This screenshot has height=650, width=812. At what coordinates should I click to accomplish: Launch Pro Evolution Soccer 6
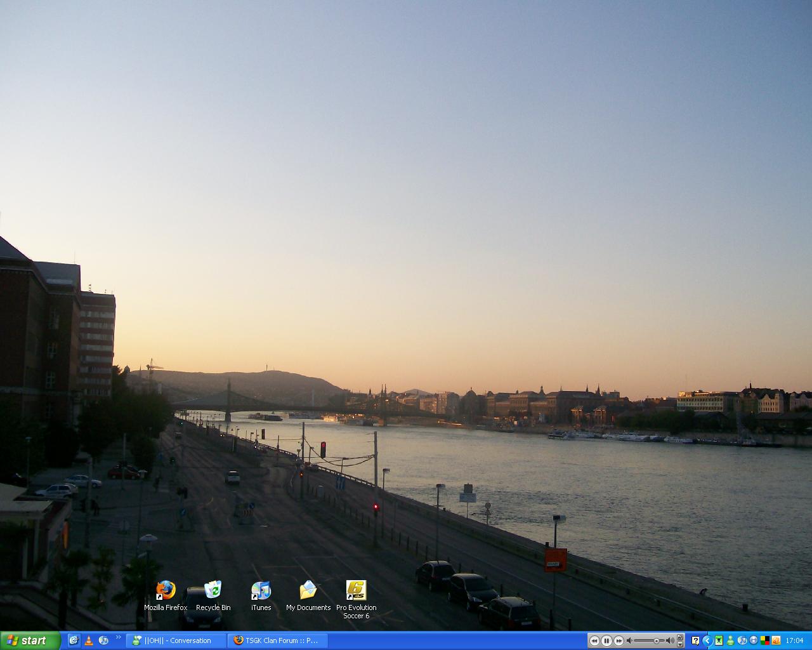tap(356, 590)
